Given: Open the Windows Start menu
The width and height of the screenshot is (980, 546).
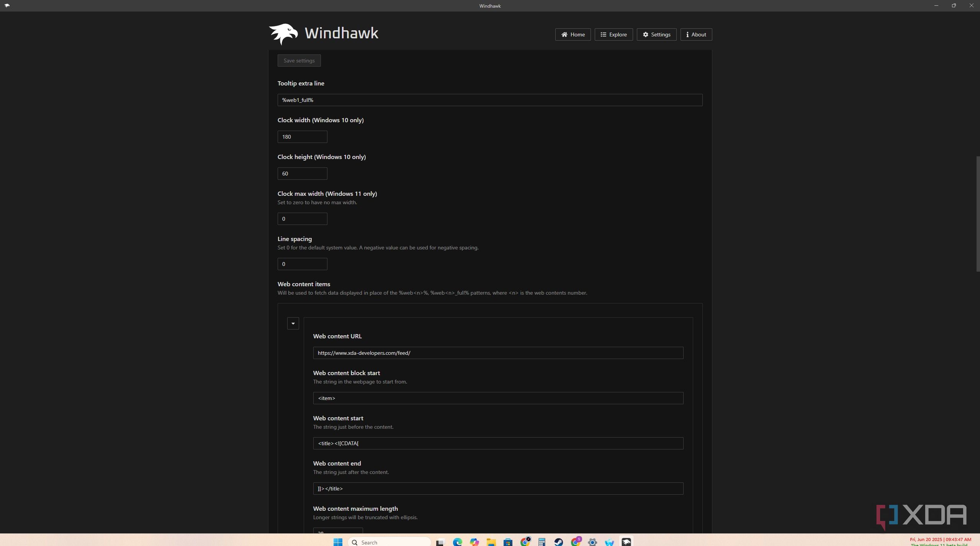Looking at the screenshot, I should pyautogui.click(x=338, y=542).
